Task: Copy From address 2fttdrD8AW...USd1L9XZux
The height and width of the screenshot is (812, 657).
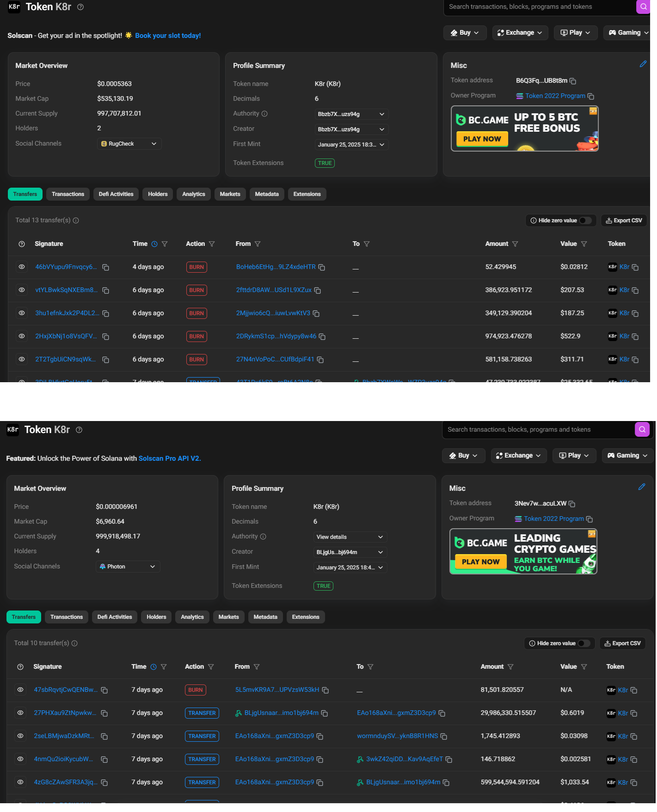Action: coord(318,290)
